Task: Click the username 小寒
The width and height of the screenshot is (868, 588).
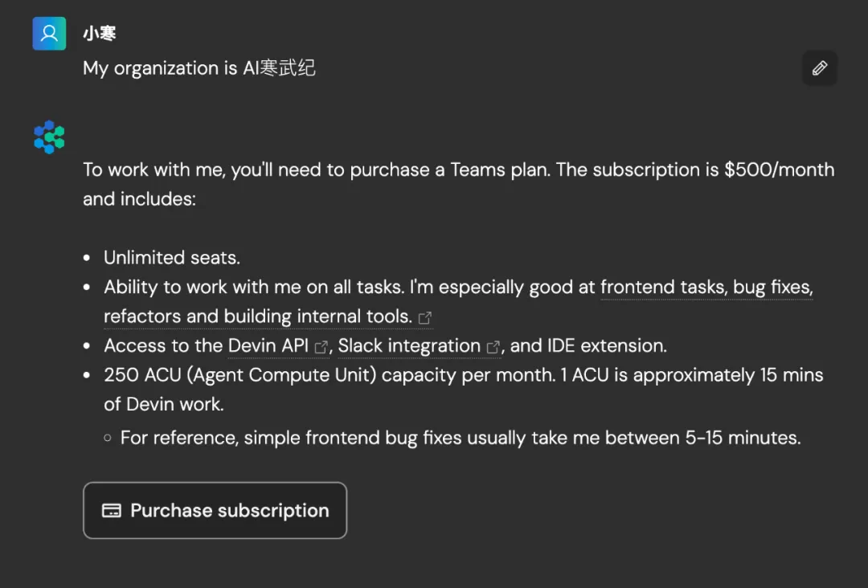Action: (x=100, y=34)
